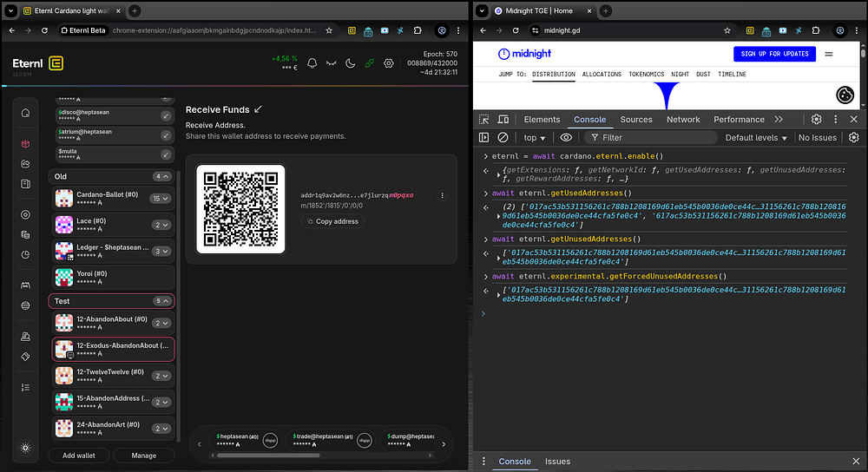Create live expression with the eye icon
This screenshot has width=868, height=472.
(x=566, y=137)
